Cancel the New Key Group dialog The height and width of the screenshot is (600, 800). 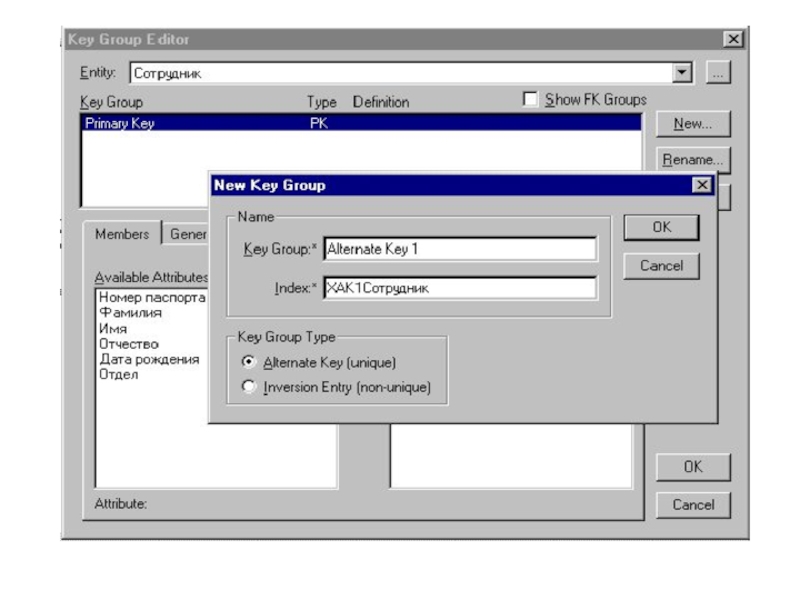tap(661, 266)
